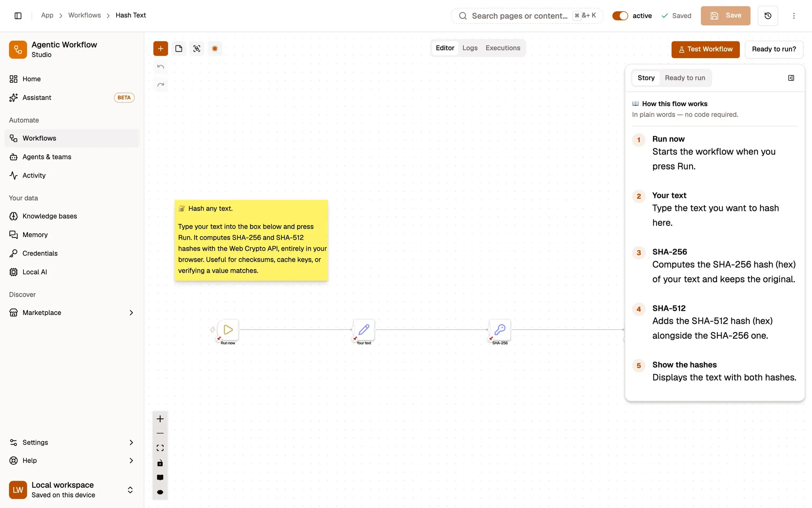
Task: Open the Activity page
Action: (x=72, y=176)
